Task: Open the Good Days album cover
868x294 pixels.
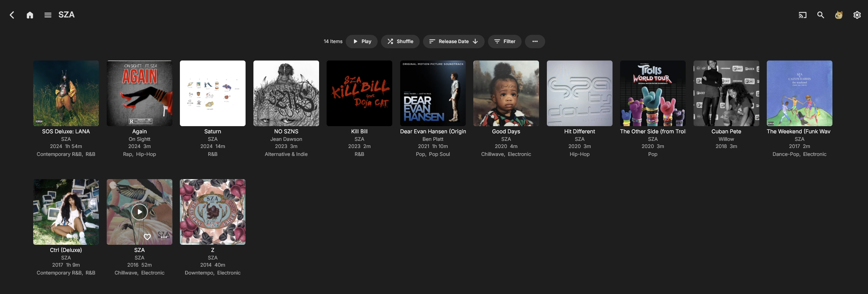Action: coord(506,93)
